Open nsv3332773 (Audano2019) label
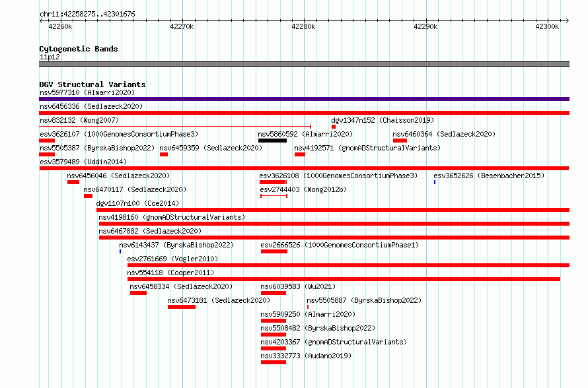 (x=306, y=356)
